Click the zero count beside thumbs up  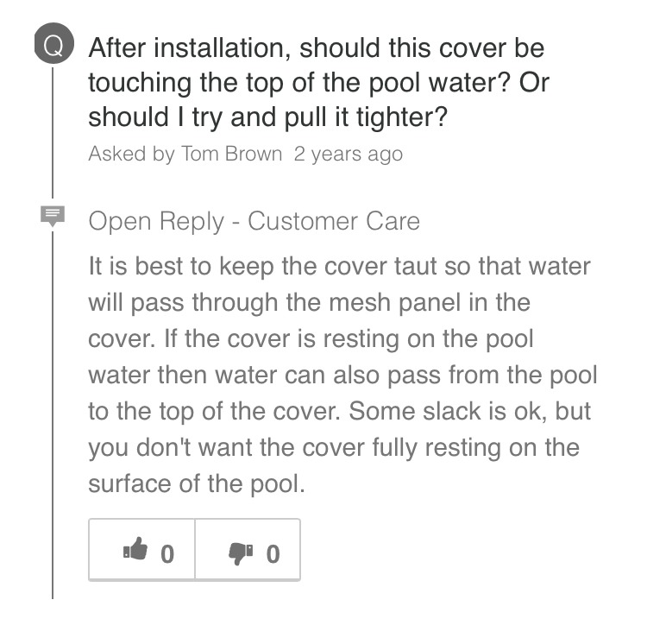tap(167, 554)
